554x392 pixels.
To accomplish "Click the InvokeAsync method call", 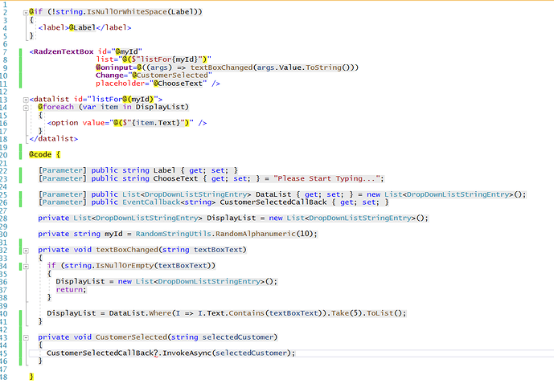I will 187,353.
